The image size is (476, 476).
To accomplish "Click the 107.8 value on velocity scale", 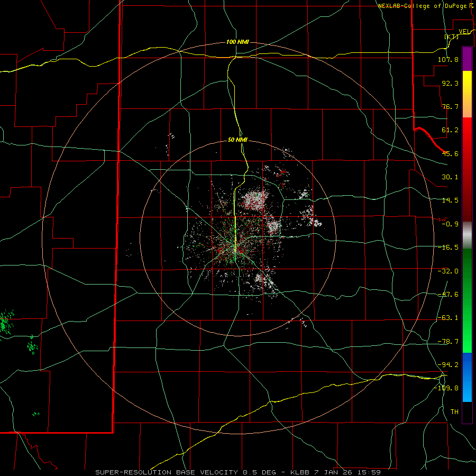I will 448,59.
